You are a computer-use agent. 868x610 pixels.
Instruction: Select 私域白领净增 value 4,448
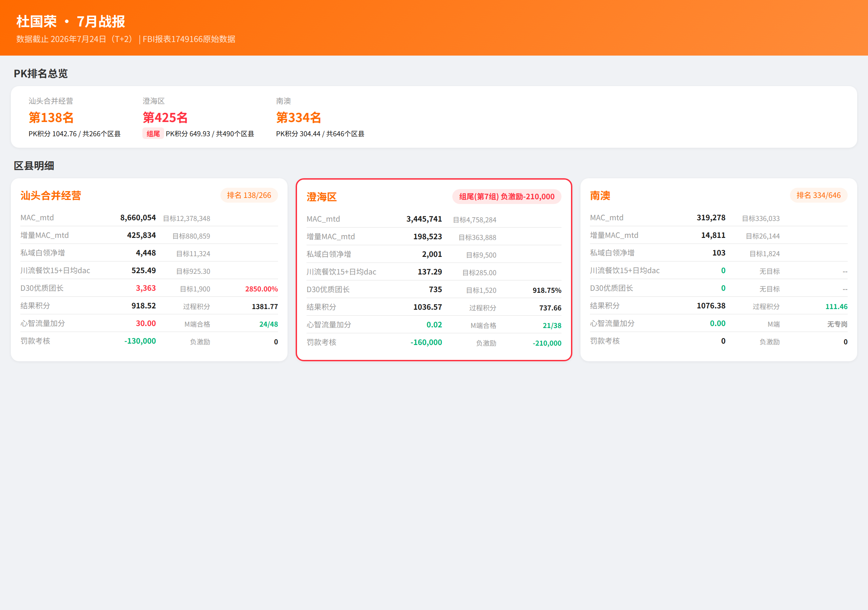(146, 253)
